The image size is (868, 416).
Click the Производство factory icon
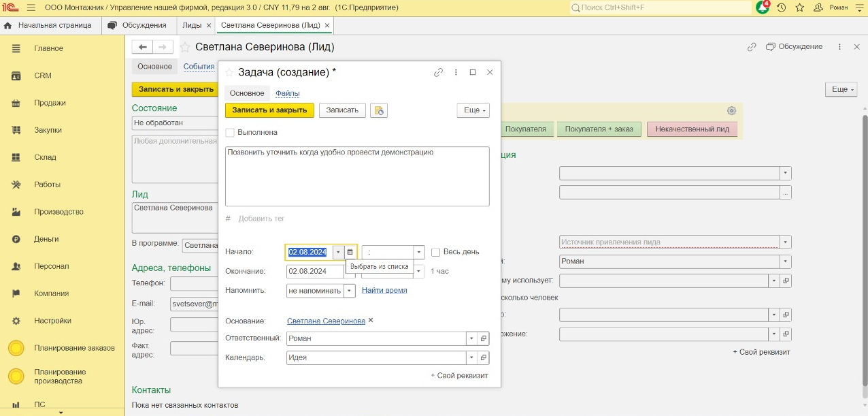16,212
